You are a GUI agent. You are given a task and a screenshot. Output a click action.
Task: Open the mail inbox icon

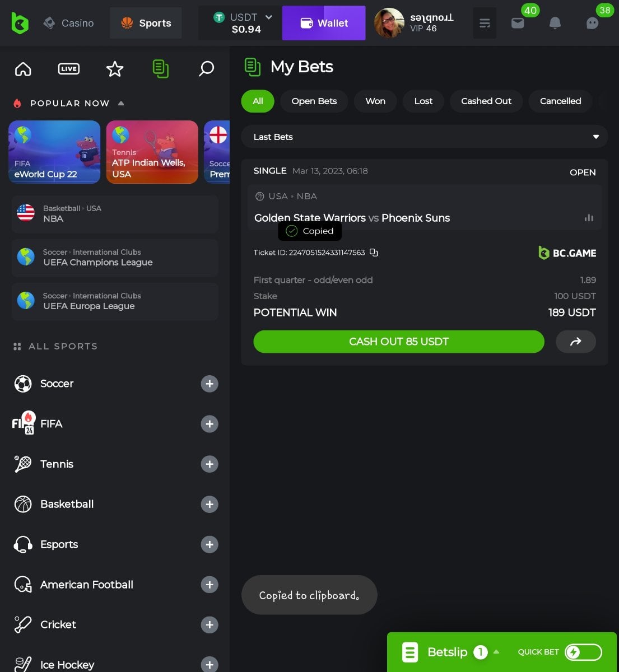518,23
